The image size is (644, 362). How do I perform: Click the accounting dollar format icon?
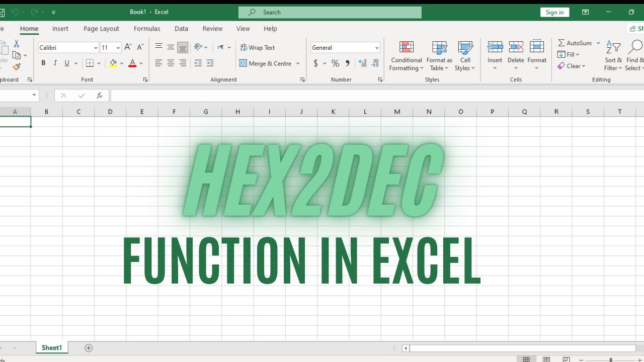tap(316, 63)
